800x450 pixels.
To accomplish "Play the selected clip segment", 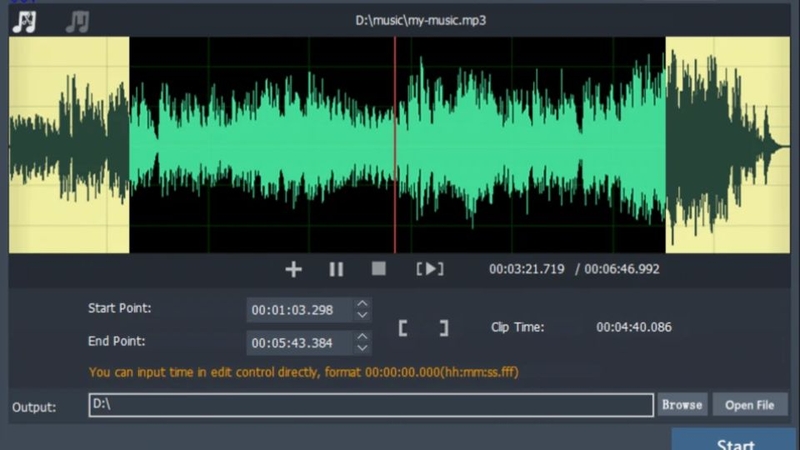I will [x=430, y=269].
